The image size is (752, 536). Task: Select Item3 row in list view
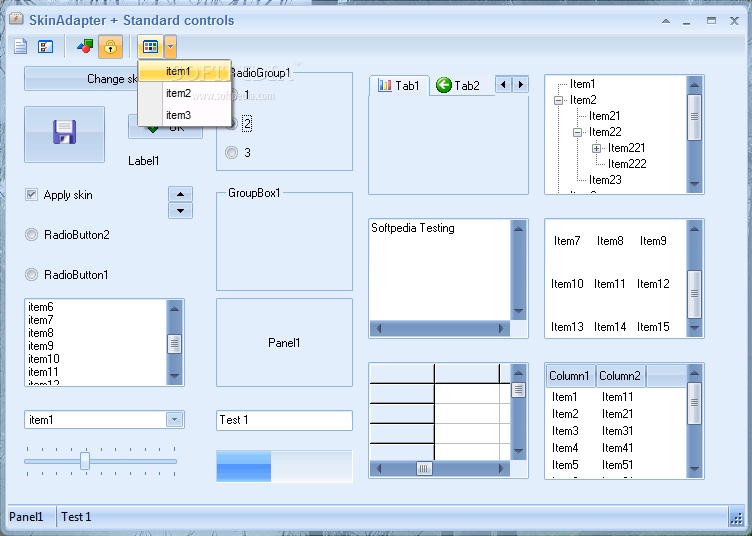point(565,431)
